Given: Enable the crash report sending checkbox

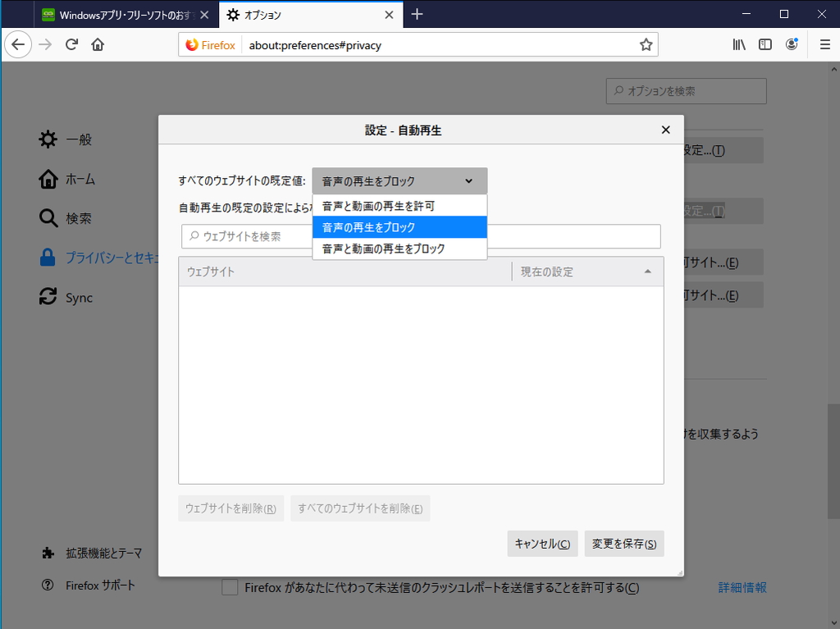Looking at the screenshot, I should point(230,587).
